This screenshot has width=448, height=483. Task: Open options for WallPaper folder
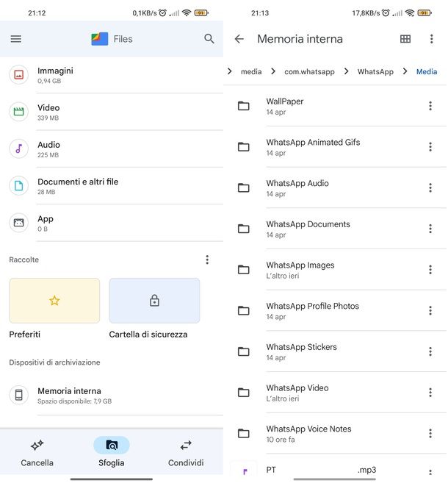coord(430,106)
